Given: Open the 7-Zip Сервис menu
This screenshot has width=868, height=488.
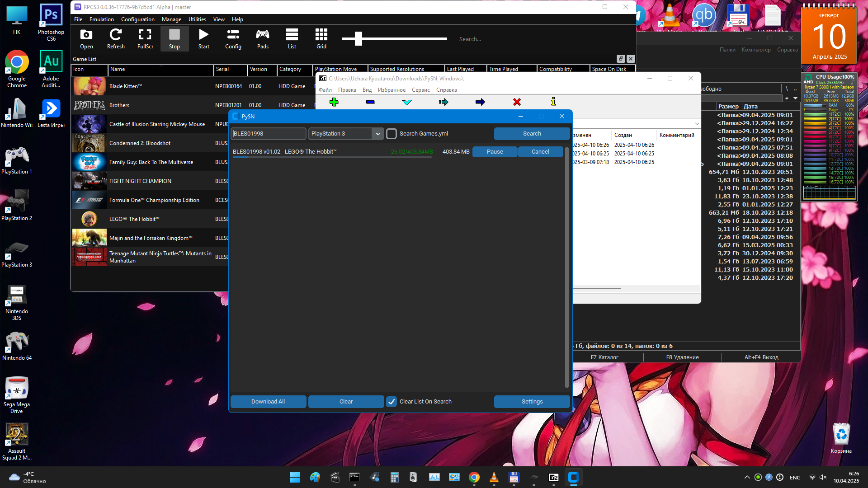Looking at the screenshot, I should coord(421,90).
